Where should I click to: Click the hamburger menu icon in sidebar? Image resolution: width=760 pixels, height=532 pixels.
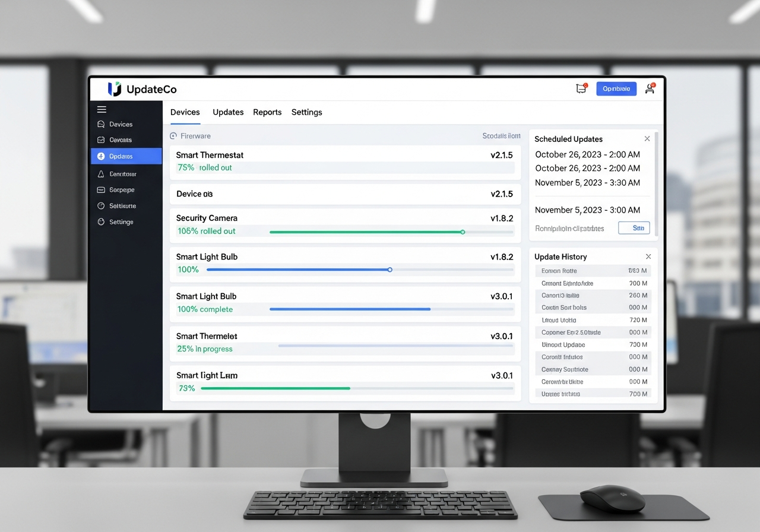coord(102,109)
